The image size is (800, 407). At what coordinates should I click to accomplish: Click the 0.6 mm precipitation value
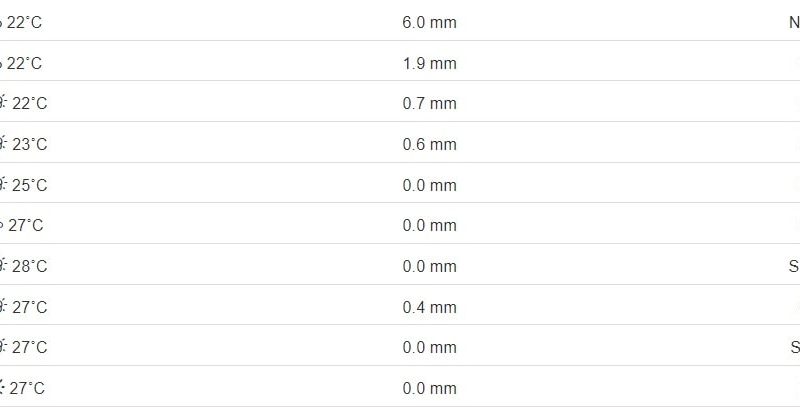(429, 144)
